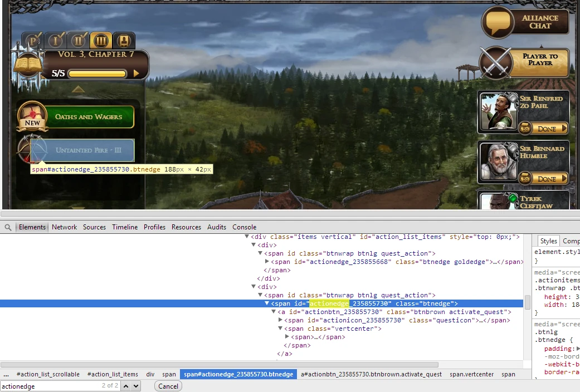Select span#actionedge_235855730.btnedge breadcrumb
Image resolution: width=580 pixels, height=392 pixels.
coord(238,374)
